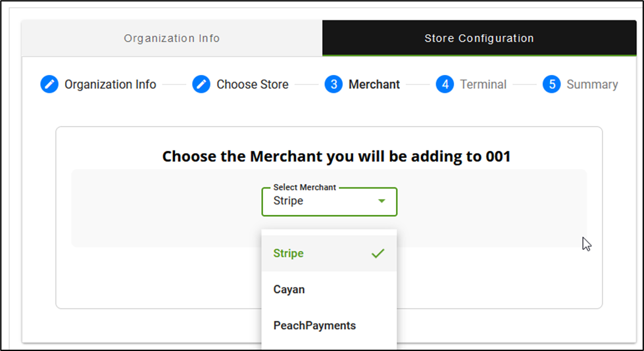The width and height of the screenshot is (644, 351).
Task: Click the step 3 circle icon
Action: pos(334,84)
